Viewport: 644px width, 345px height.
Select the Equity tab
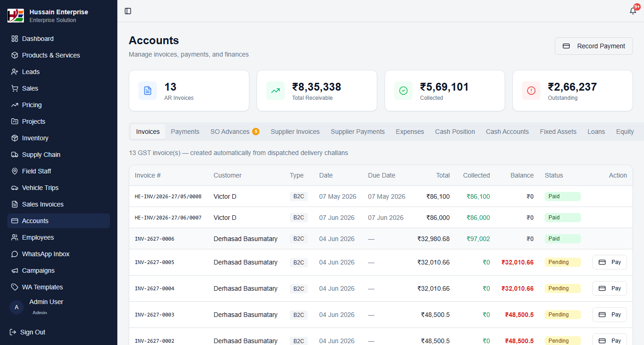625,132
